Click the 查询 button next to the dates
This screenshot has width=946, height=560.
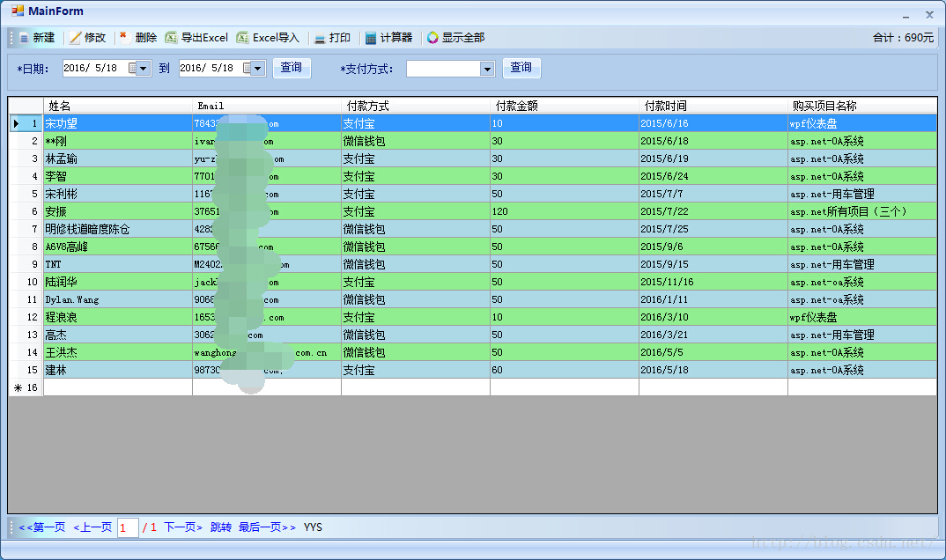pyautogui.click(x=292, y=68)
